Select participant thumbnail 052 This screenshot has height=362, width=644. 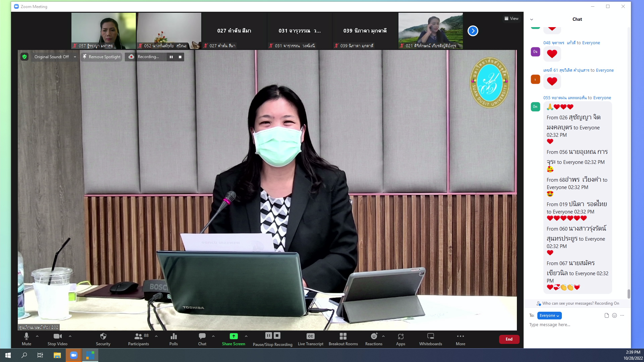click(169, 31)
